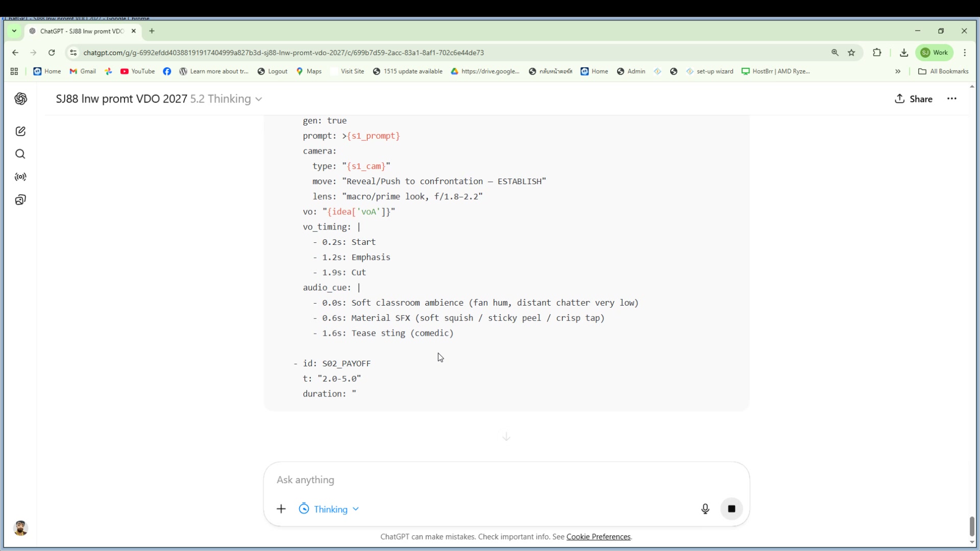Screen dimensions: 980x551
Task: Open new chat from sidebar pencil icon
Action: pyautogui.click(x=20, y=132)
